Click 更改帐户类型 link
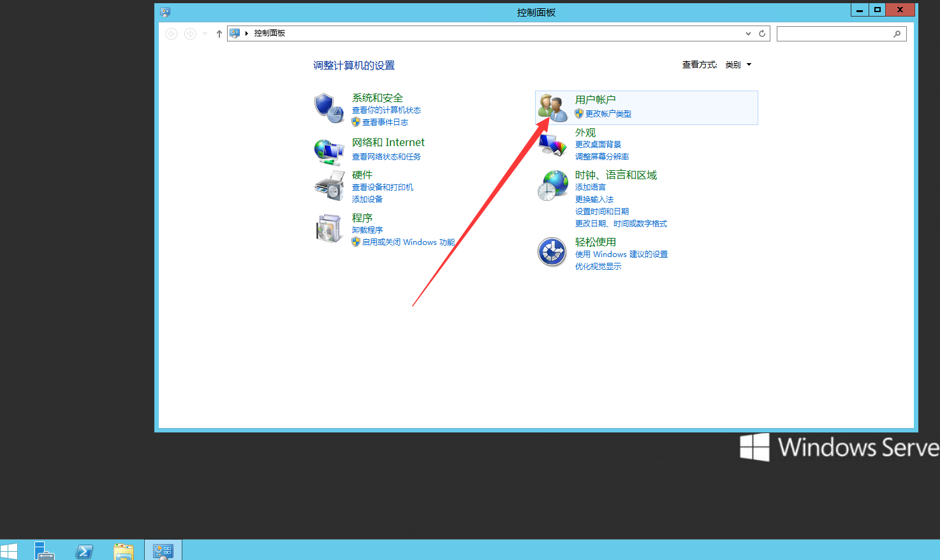Screen dimensions: 940x560 608,114
